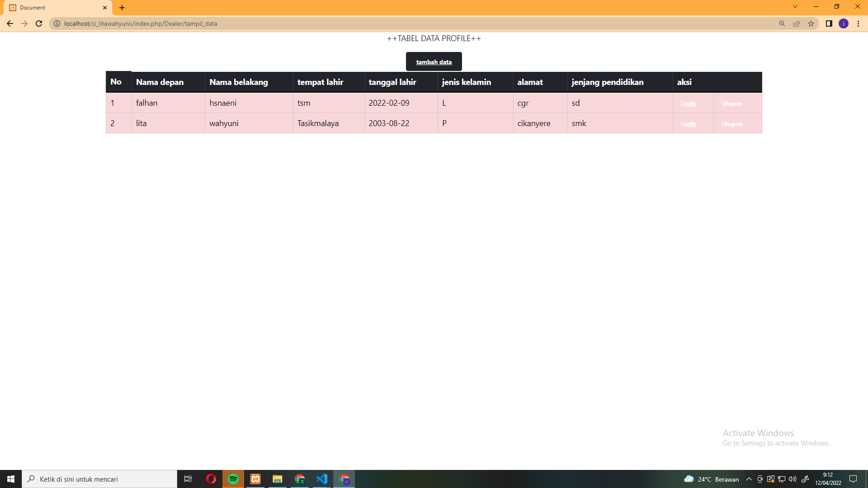Open the volume icon in tray

pos(793,479)
